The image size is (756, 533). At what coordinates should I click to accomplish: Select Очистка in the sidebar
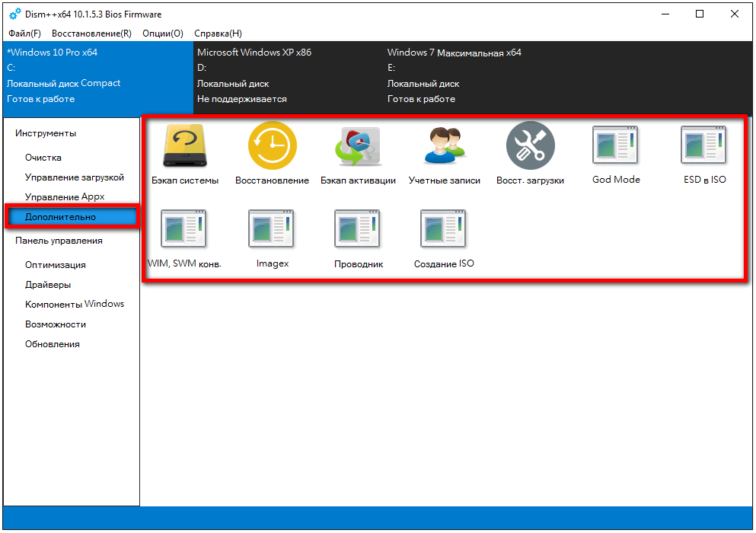click(43, 158)
